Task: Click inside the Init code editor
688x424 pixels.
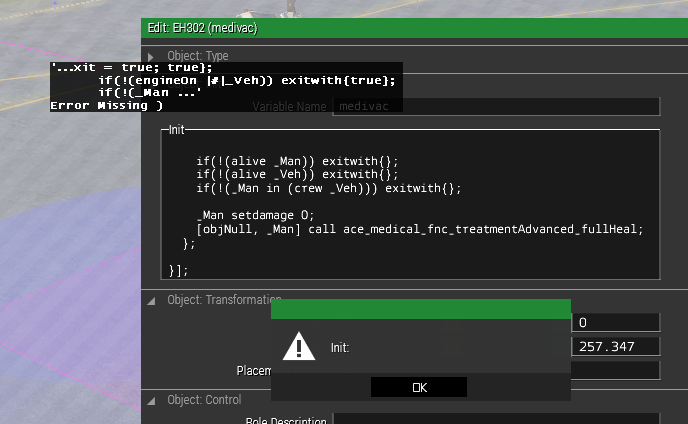Action: pos(410,205)
